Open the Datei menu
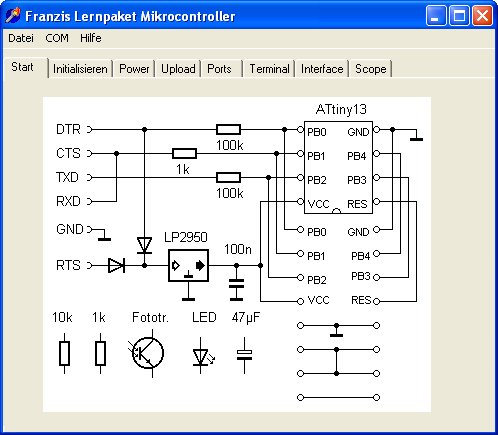 pos(21,38)
